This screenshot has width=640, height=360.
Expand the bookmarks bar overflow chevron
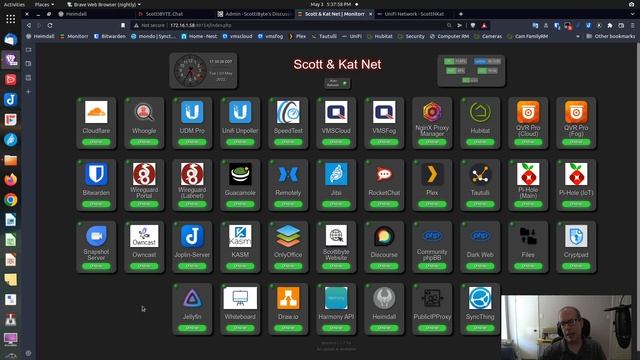pyautogui.click(x=578, y=36)
